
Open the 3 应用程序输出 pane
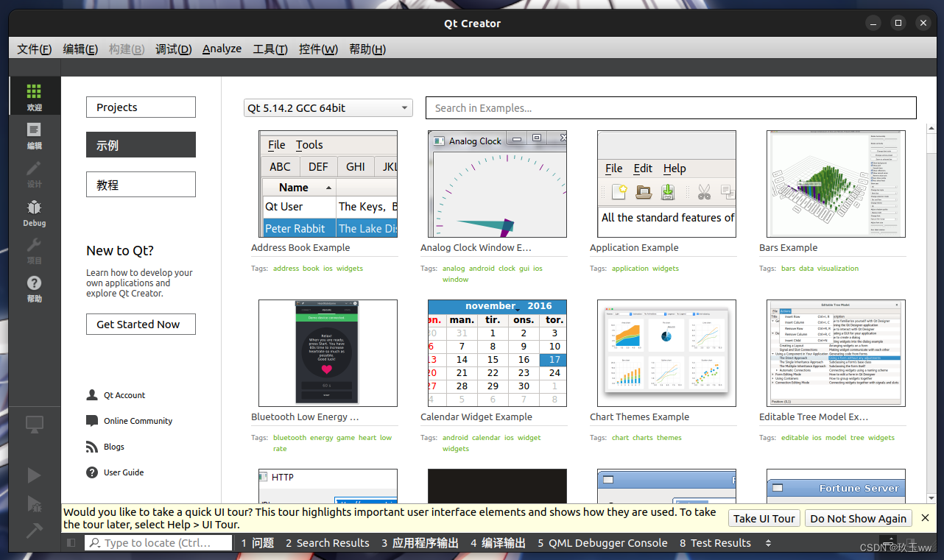[420, 543]
